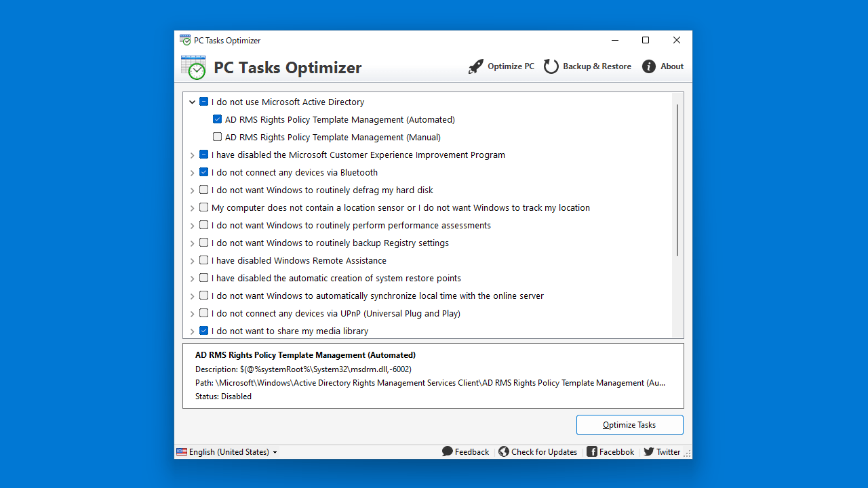Open the Facebook link text
The height and width of the screenshot is (488, 868).
(x=616, y=452)
